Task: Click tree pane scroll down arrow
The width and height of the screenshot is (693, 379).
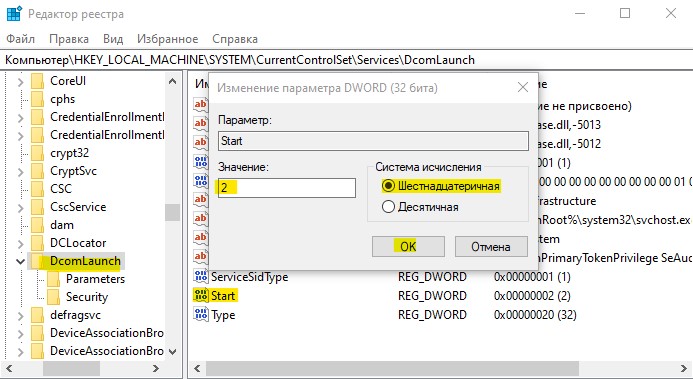Action: [173, 352]
